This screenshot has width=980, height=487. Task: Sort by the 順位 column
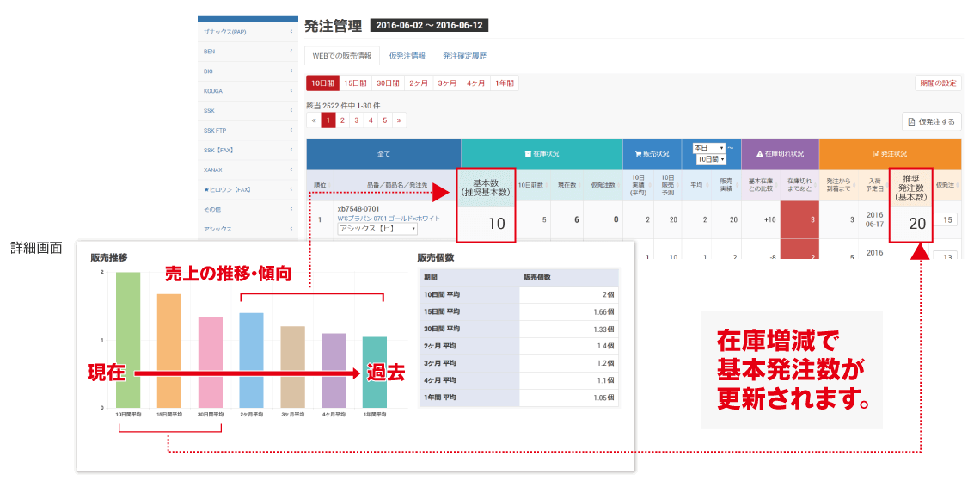320,185
